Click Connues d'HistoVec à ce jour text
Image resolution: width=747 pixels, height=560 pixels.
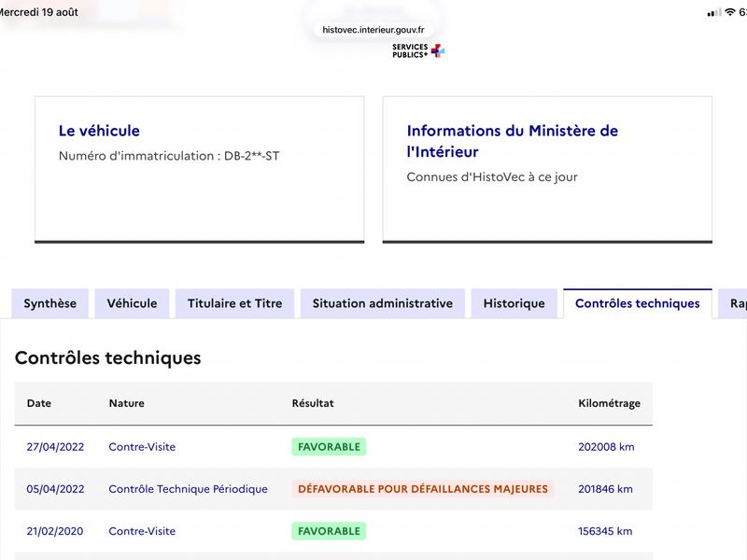point(492,176)
